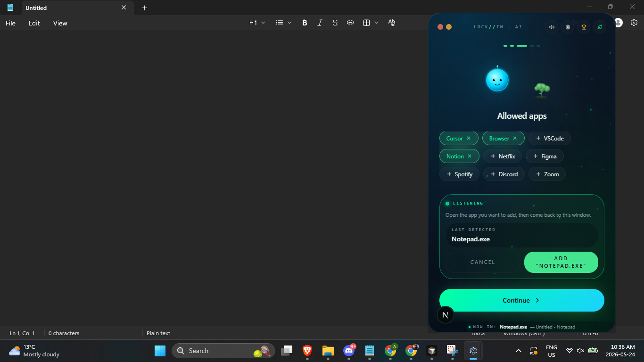Viewport: 644px width, 362px height.
Task: Open Notepad settings gear
Action: click(634, 23)
